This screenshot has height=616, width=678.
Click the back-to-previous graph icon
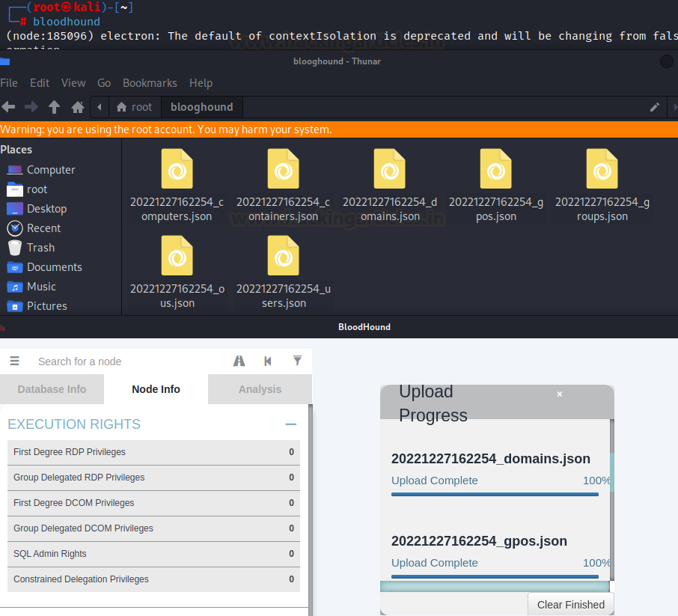click(x=268, y=361)
